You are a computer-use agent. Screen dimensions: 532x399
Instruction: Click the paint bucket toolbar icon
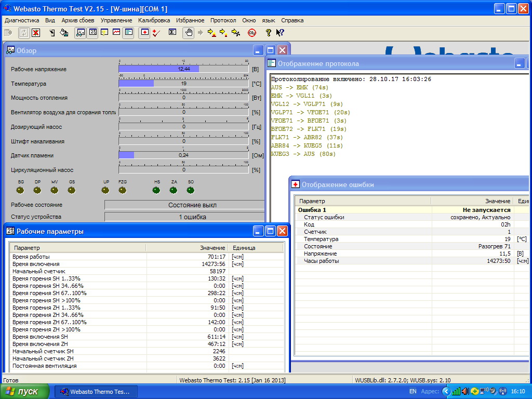click(64, 33)
